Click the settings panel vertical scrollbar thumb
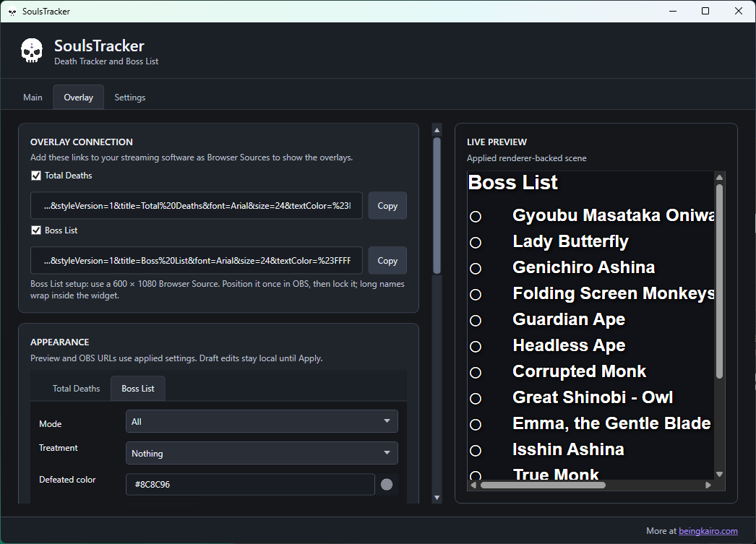This screenshot has height=544, width=756. 437,206
